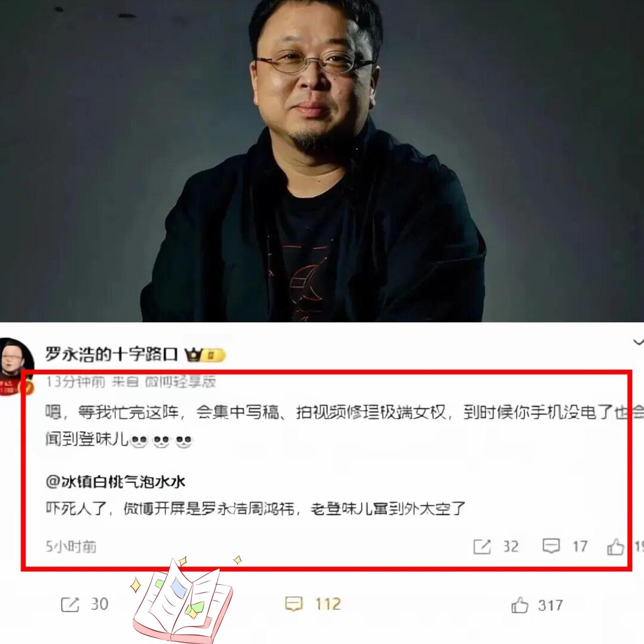Expand the post options chevron
Image resolution: width=644 pixels, height=644 pixels.
coord(638,342)
